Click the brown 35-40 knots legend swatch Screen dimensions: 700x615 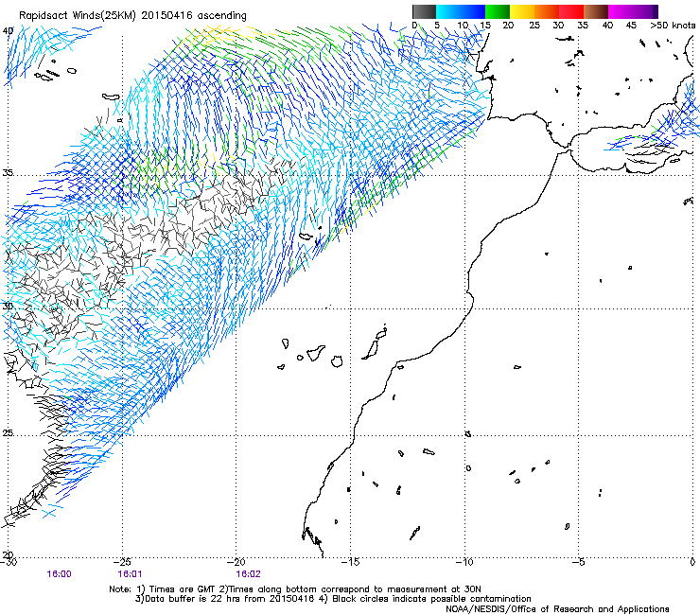[x=596, y=11]
